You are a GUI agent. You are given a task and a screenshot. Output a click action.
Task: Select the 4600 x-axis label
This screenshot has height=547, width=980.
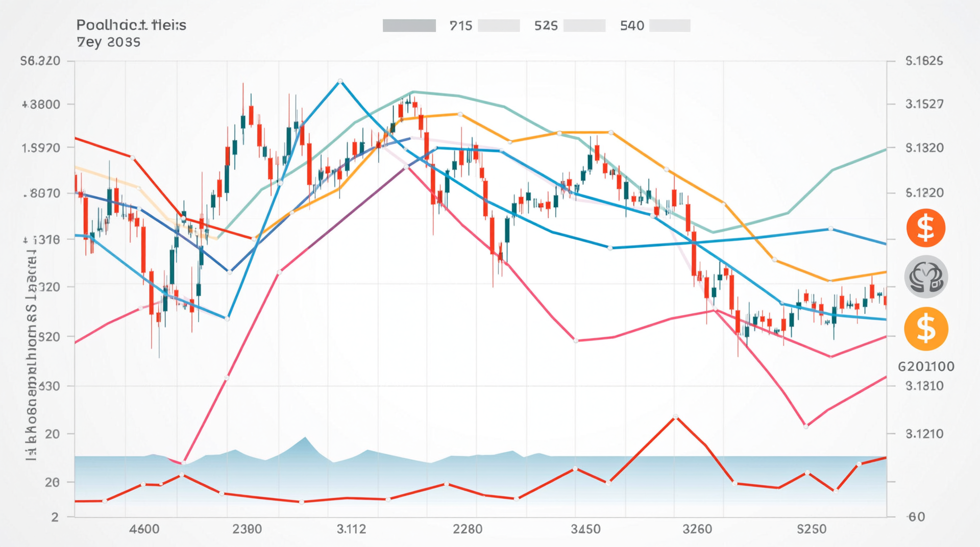144,529
